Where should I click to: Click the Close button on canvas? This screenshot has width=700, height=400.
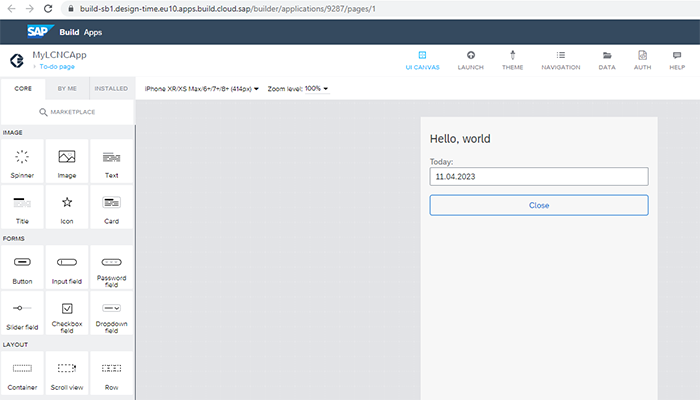[539, 205]
